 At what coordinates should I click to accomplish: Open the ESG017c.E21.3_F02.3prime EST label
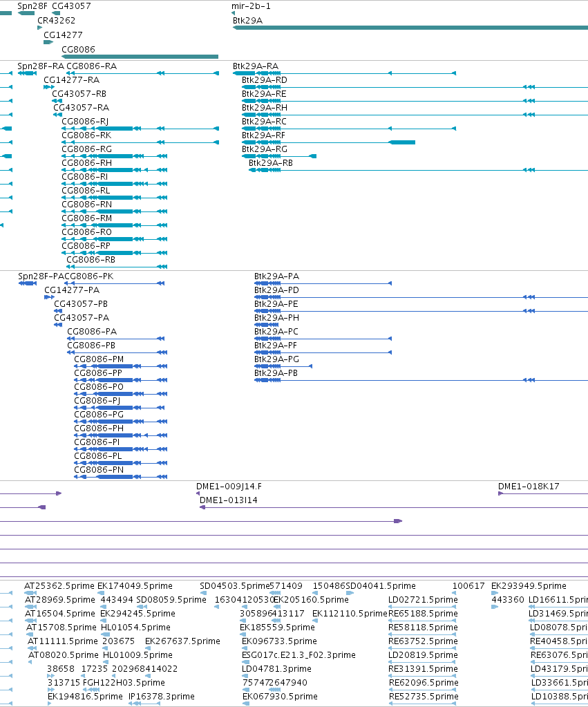(299, 655)
